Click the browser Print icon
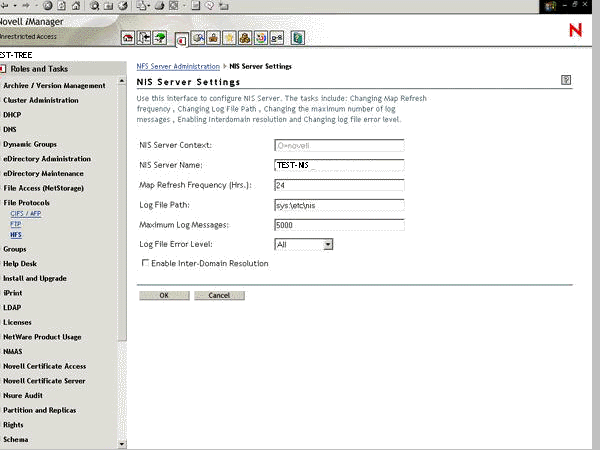Screen dimensions: 600x450 pos(160,6)
